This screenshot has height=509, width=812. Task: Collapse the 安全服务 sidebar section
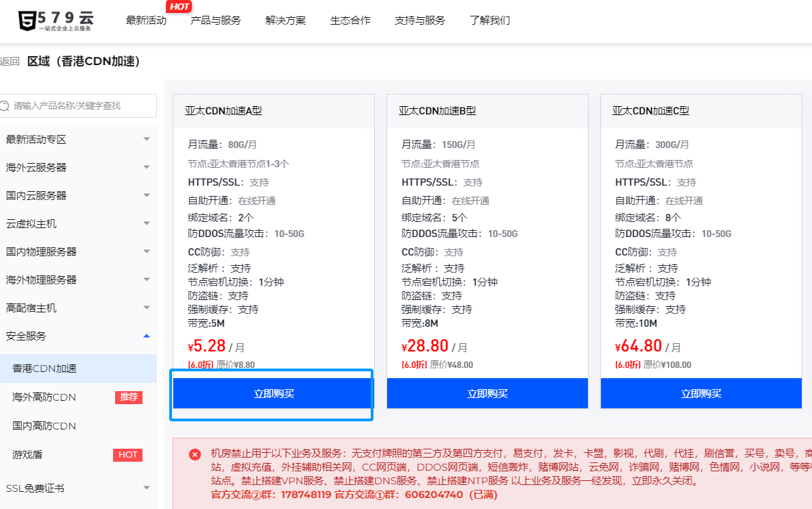[x=146, y=336]
